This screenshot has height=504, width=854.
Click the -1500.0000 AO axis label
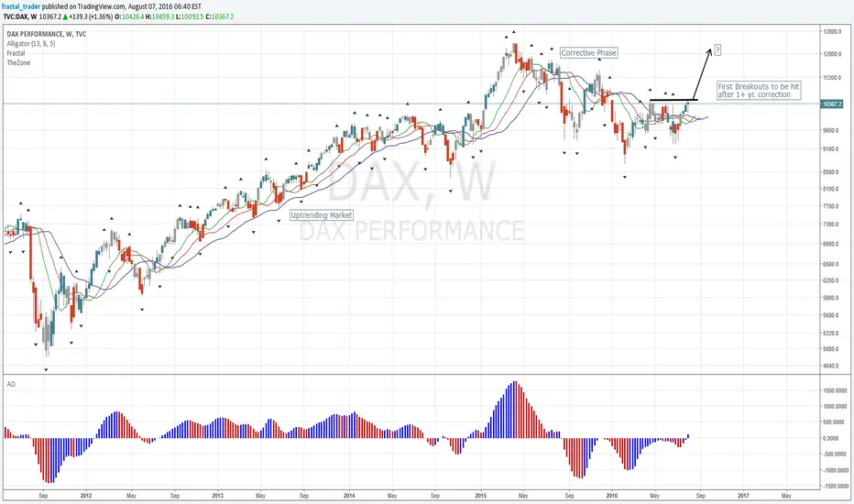(834, 486)
